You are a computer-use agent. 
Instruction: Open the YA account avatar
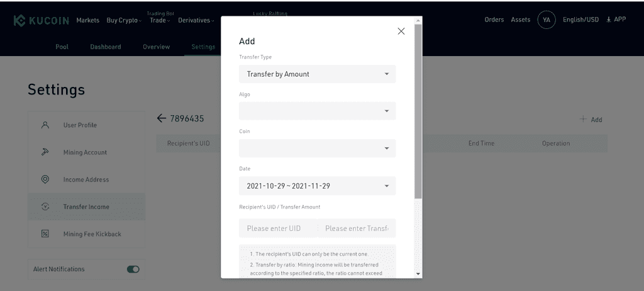tap(547, 20)
